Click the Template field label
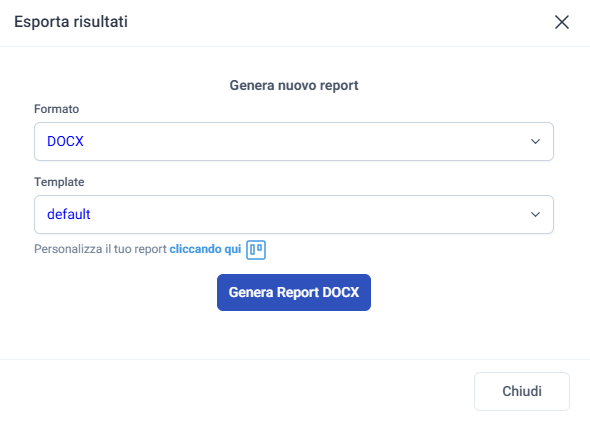590x422 pixels. (x=59, y=182)
